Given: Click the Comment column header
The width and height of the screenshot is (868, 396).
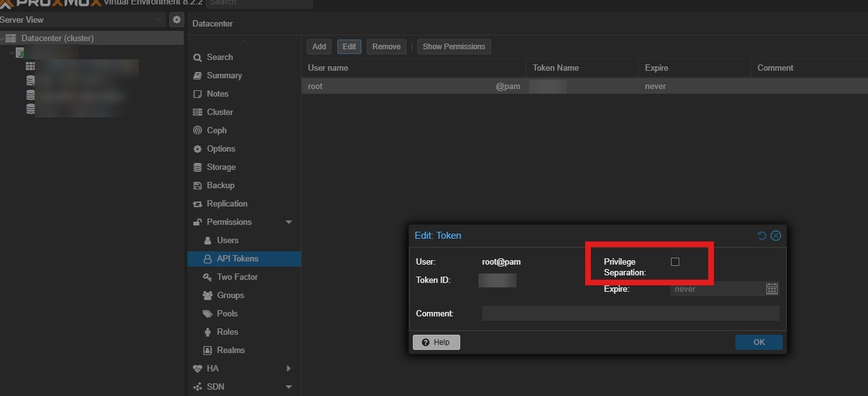Looking at the screenshot, I should click(x=809, y=68).
